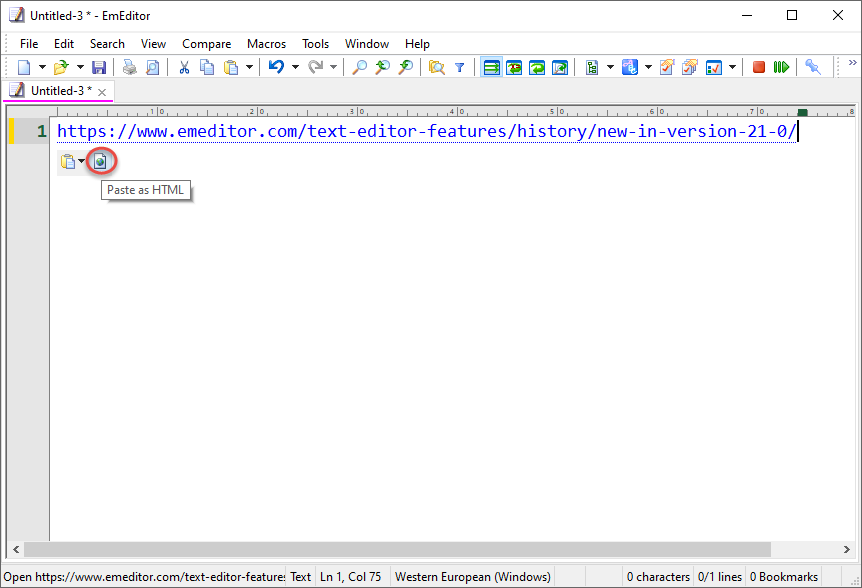Open Find with the plain magnifier icon
Viewport: 862px width, 588px height.
tap(360, 67)
